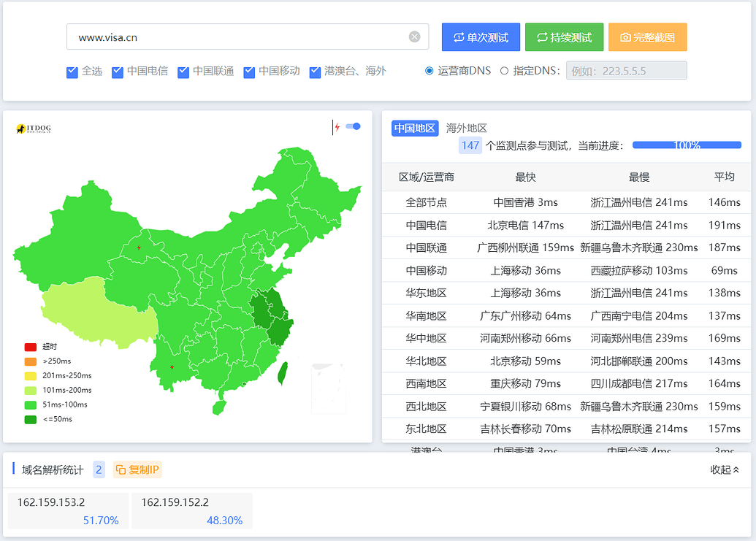Focus the custom DNS input field

coord(626,71)
